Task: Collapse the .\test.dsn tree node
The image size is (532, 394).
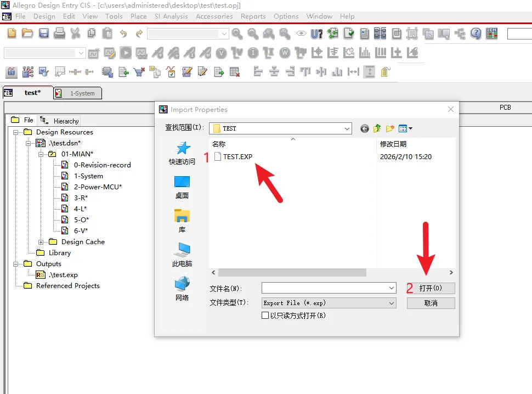Action: (x=28, y=143)
